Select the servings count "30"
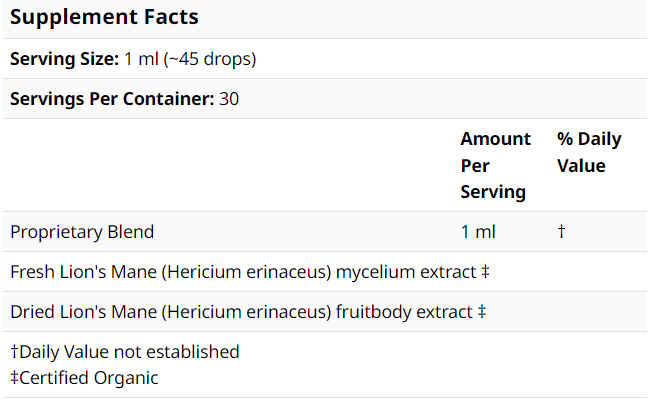The height and width of the screenshot is (406, 659). (x=229, y=99)
